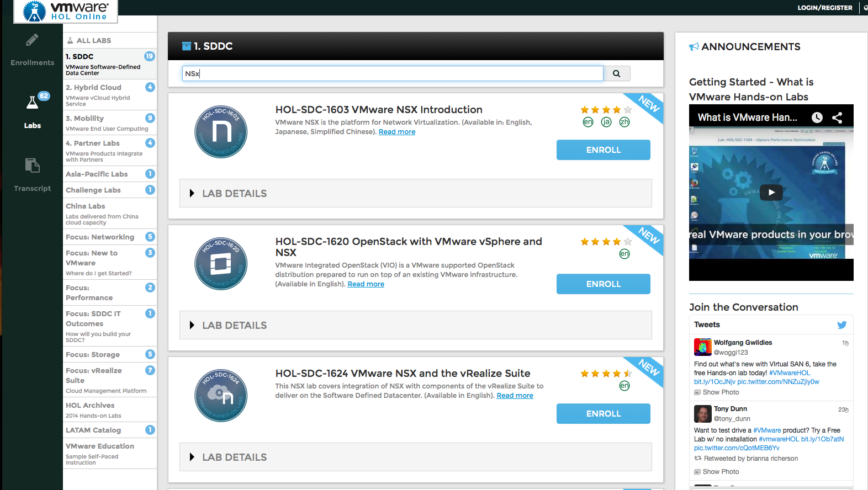Click Read more for HOL-SDC-1620
The height and width of the screenshot is (490, 868).
click(x=366, y=284)
